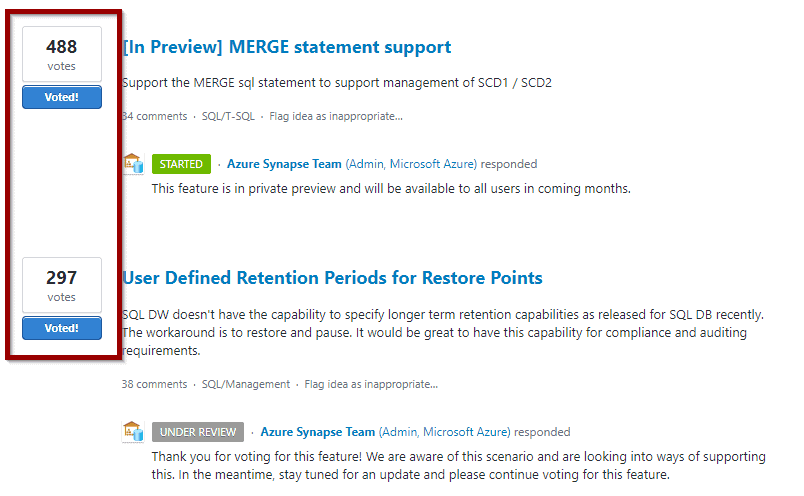Viewport: 804px width, 496px height.
Task: Open Azure Synapse Team profile in STARTED response
Action: point(284,164)
